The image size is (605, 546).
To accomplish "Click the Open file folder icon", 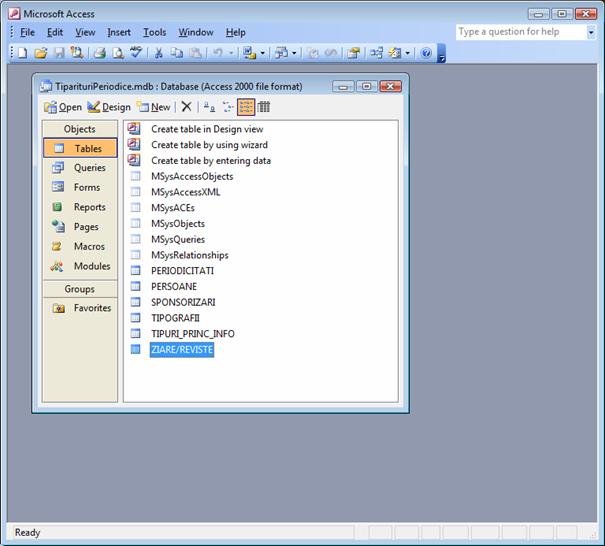I will coord(41,52).
